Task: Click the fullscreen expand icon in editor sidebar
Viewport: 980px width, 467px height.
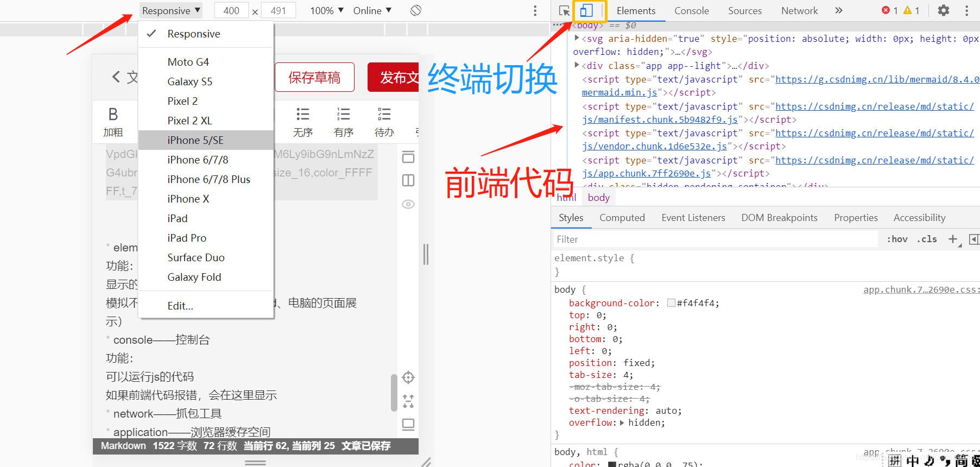Action: tap(408, 401)
